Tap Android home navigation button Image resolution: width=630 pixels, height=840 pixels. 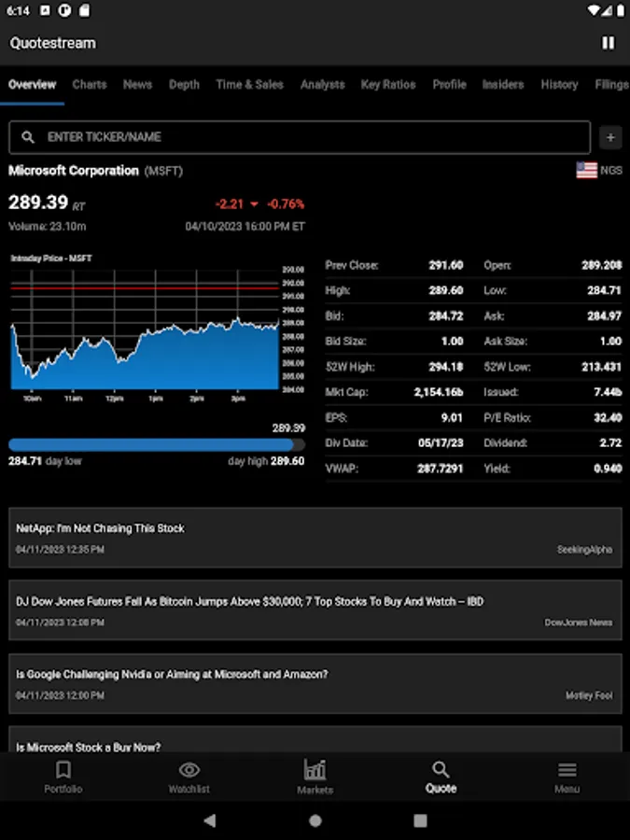pos(315,820)
